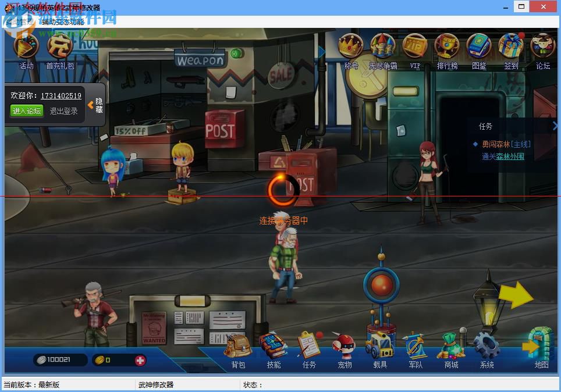Open the 技能 skills book icon
Image resolution: width=561 pixels, height=392 pixels.
click(x=274, y=351)
